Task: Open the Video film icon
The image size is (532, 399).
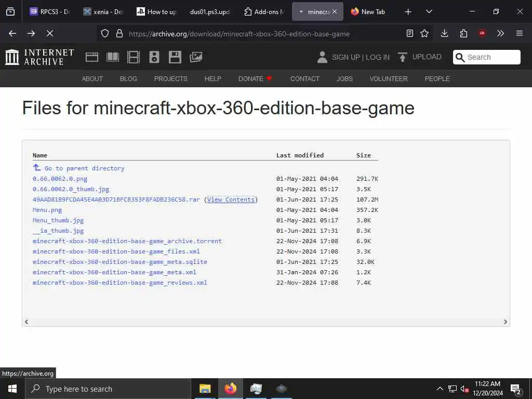Action: (x=134, y=57)
